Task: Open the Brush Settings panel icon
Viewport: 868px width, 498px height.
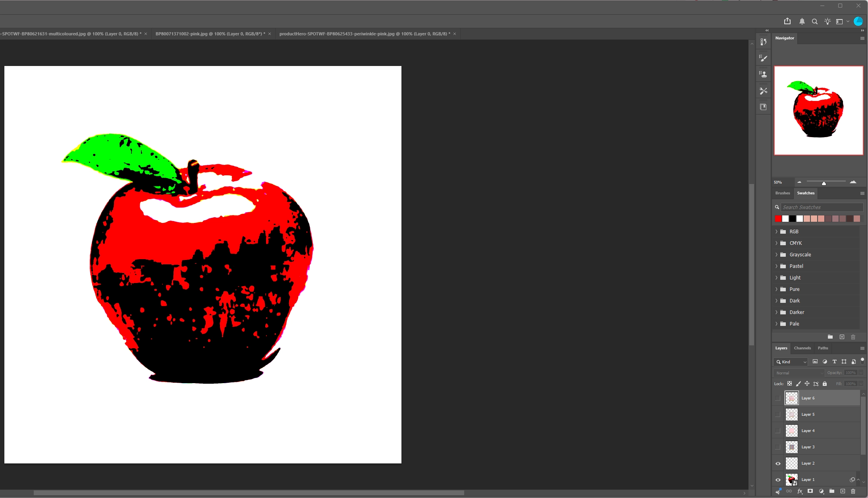Action: click(x=763, y=58)
